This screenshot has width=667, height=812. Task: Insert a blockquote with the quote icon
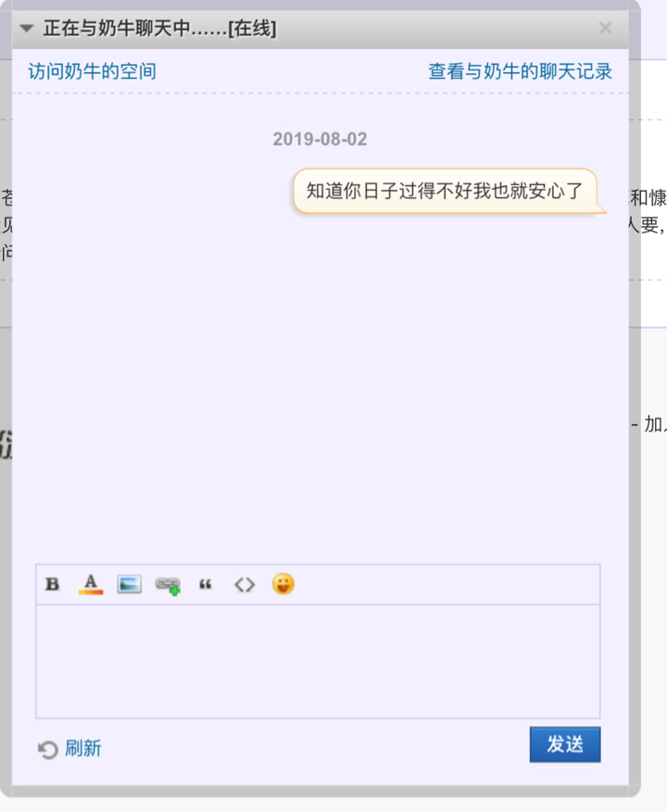click(x=206, y=584)
